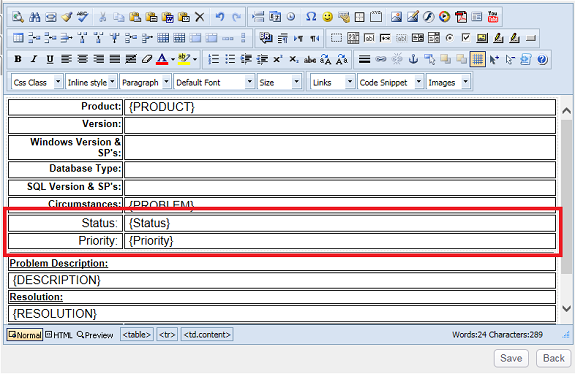Expand the font color arrow

(173, 59)
